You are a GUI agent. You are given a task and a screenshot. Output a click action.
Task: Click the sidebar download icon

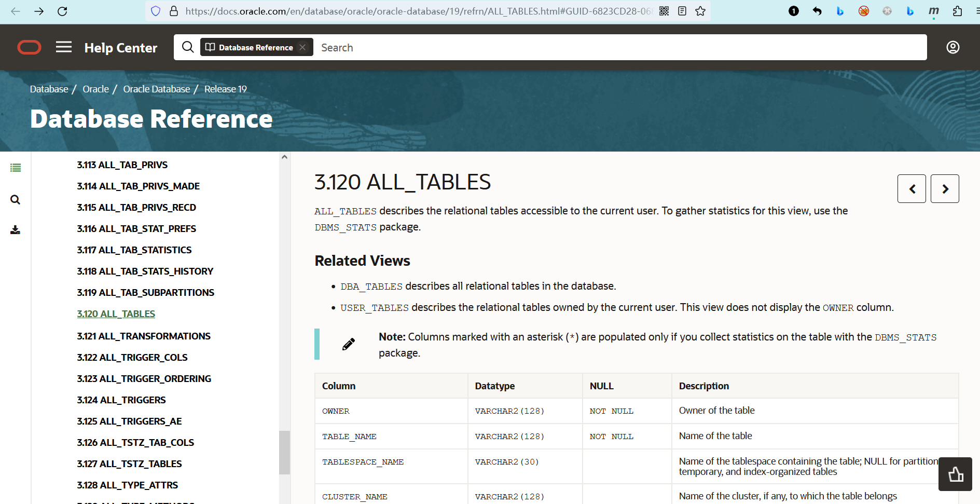(x=16, y=230)
